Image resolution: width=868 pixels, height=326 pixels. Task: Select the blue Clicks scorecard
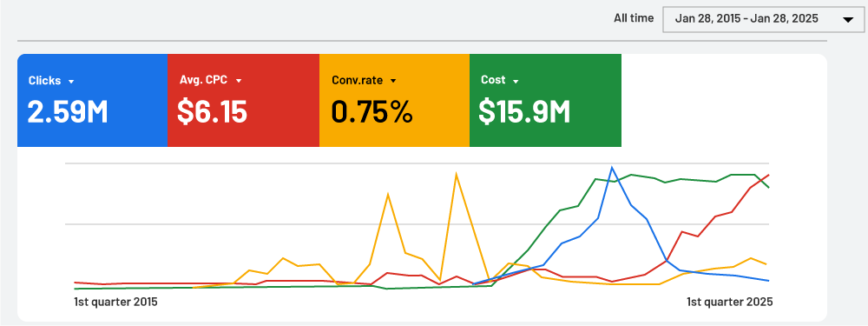point(93,100)
